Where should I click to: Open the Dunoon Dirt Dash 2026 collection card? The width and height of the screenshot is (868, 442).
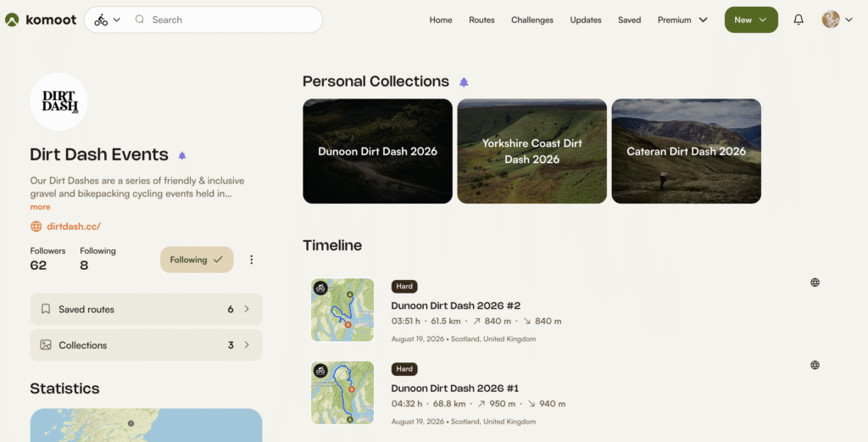(x=377, y=151)
